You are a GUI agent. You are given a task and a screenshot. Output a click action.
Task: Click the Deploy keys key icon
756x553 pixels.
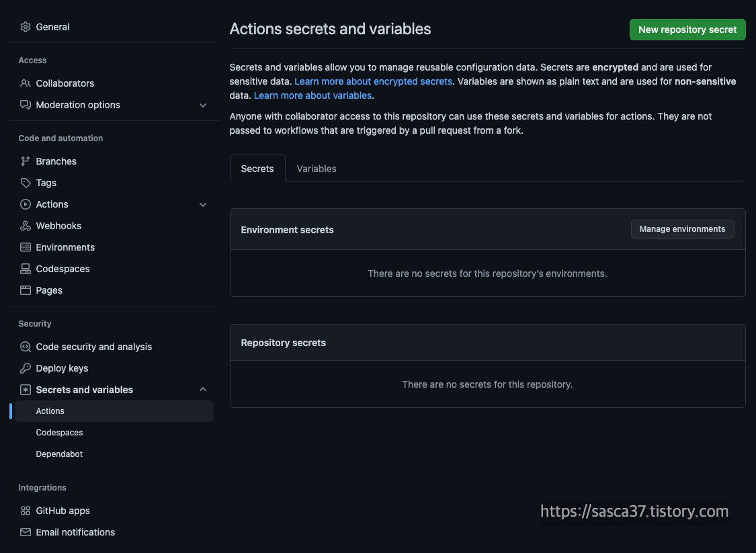point(26,368)
